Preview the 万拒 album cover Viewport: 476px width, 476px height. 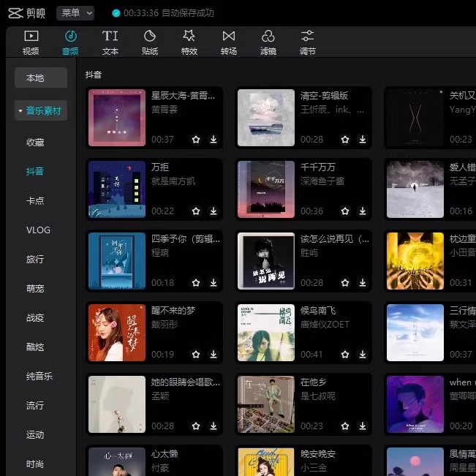point(117,189)
